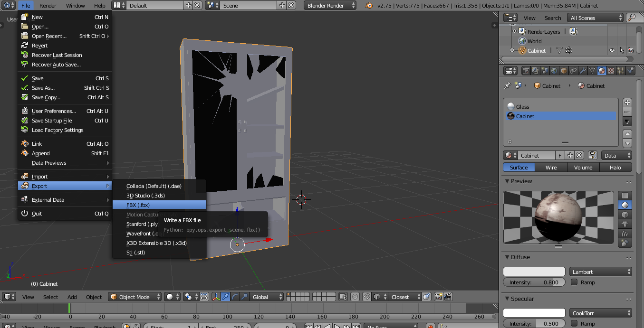Add a new material slot with plus
The height and width of the screenshot is (328, 644).
[x=627, y=103]
